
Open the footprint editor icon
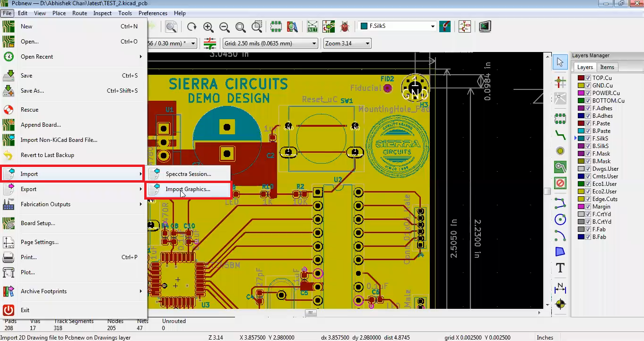point(276,26)
